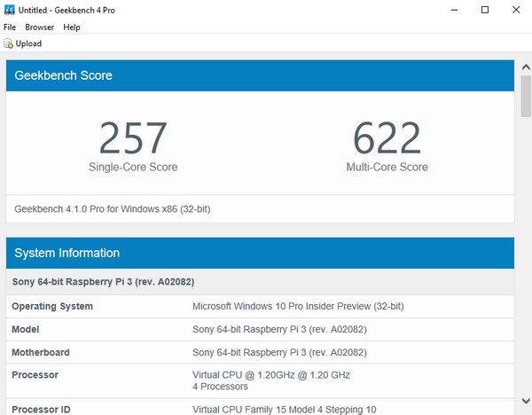The width and height of the screenshot is (532, 415).
Task: Click the Family 15 Model 4 Stepping 10 value
Action: (x=285, y=410)
